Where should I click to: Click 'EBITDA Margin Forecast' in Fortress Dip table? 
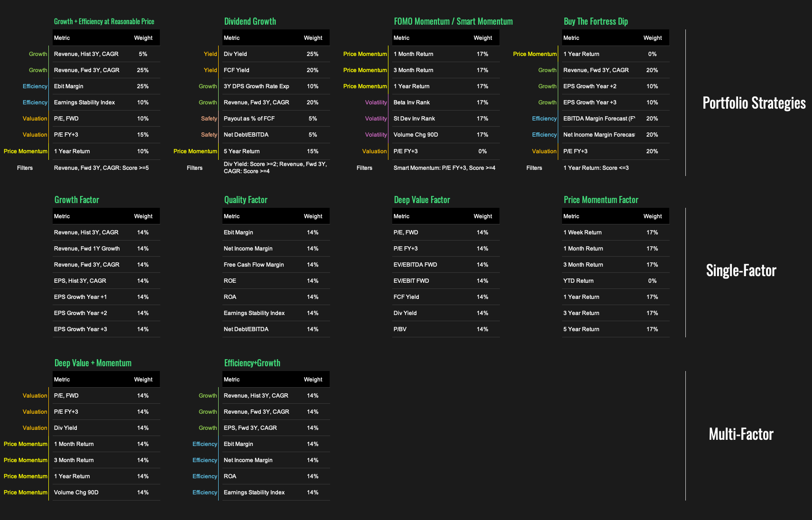tap(599, 119)
